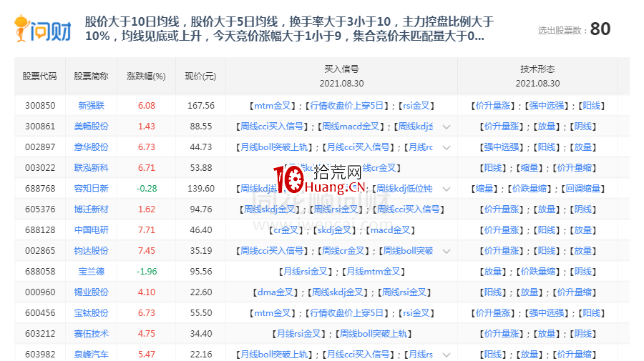Viewport: 644px width, 361px height.
Task: Click 价升量缩 pattern in 联泓新科 row
Action: tap(575, 168)
